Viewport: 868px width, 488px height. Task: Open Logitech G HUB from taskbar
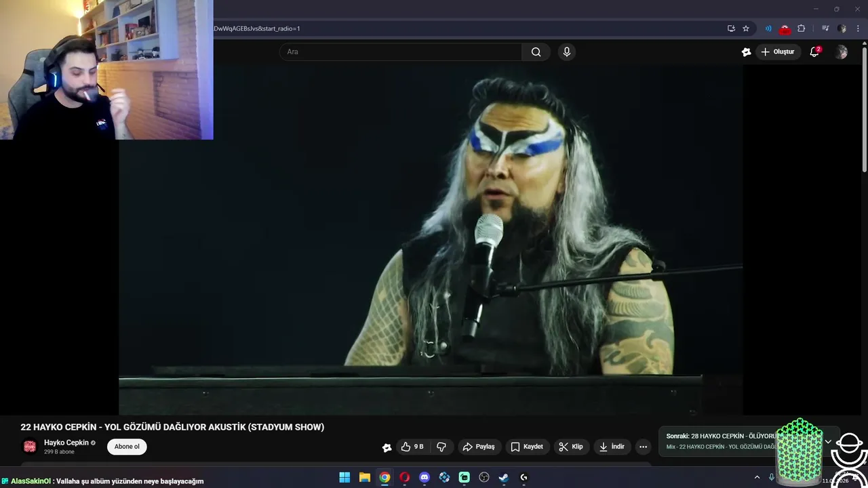(524, 478)
